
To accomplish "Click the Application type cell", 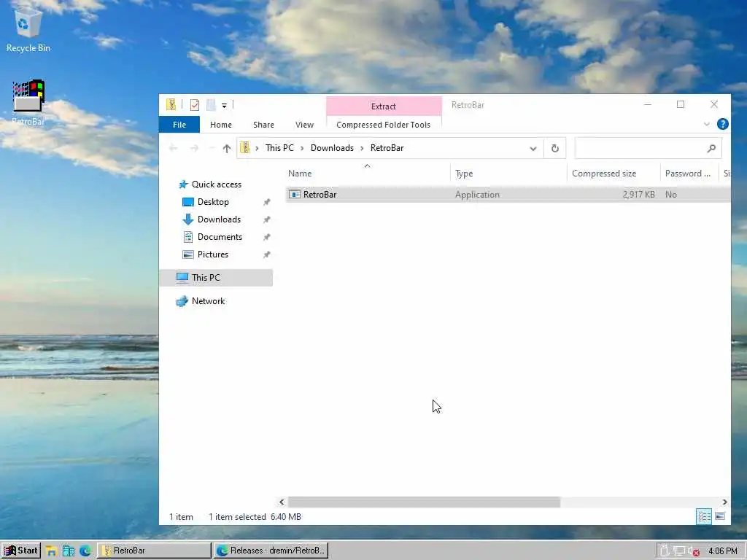I will pyautogui.click(x=477, y=194).
